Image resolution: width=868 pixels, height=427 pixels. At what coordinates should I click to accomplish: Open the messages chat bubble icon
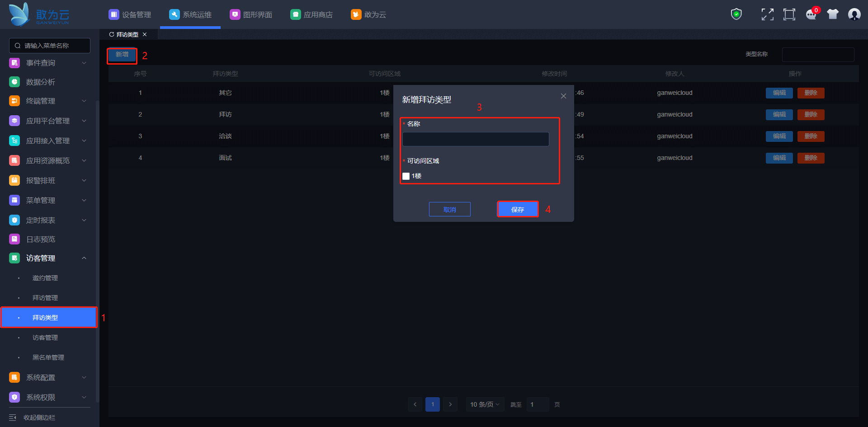coord(811,14)
